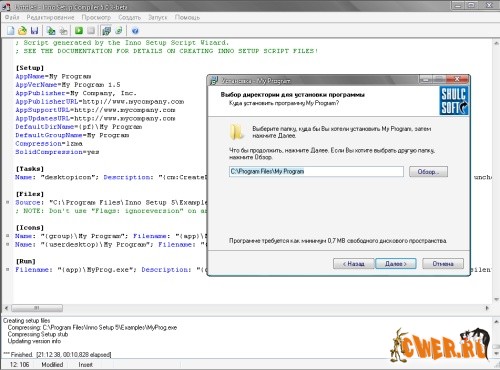This screenshot has height=370, width=500.
Task: Click the [Icons] section header
Action: [x=30, y=228]
